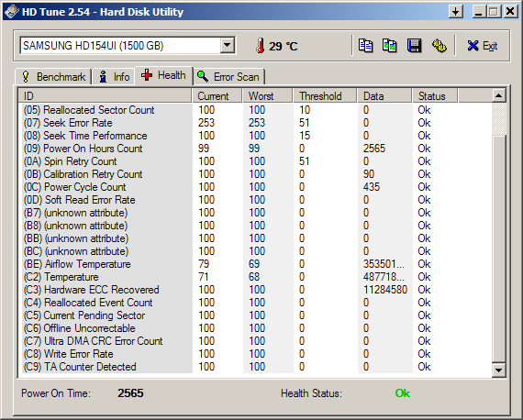Select the Reallocated Sector Count row
Viewport: 523px width, 420px height.
click(255, 110)
